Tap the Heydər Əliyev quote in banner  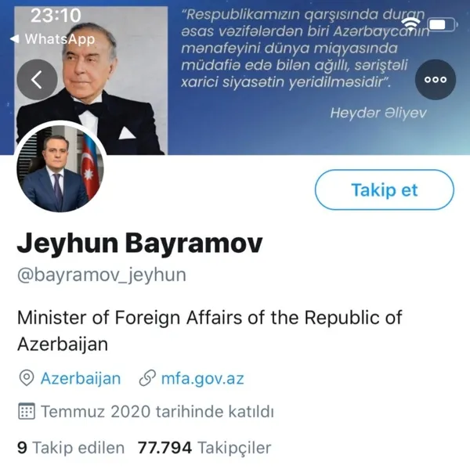tap(304, 63)
